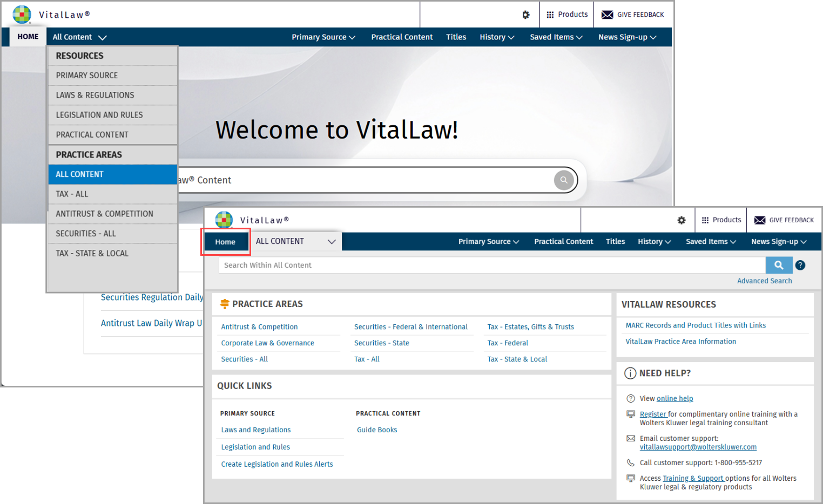Screen dimensions: 823x504
Task: Select HOME tab in back window
Action: 28,37
